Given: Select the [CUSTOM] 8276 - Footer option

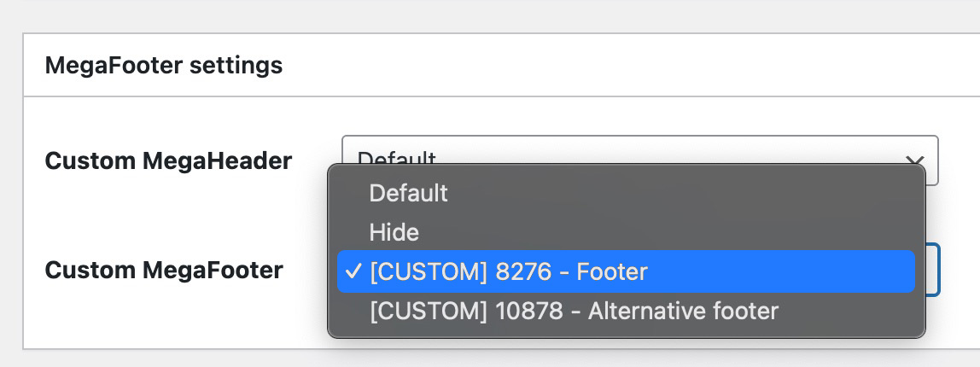Looking at the screenshot, I should click(x=509, y=272).
